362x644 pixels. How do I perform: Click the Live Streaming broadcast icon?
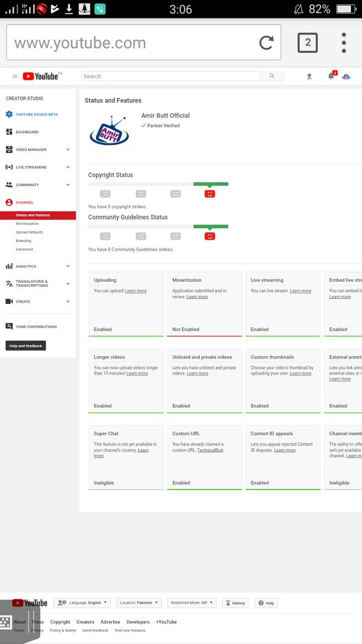[9, 167]
